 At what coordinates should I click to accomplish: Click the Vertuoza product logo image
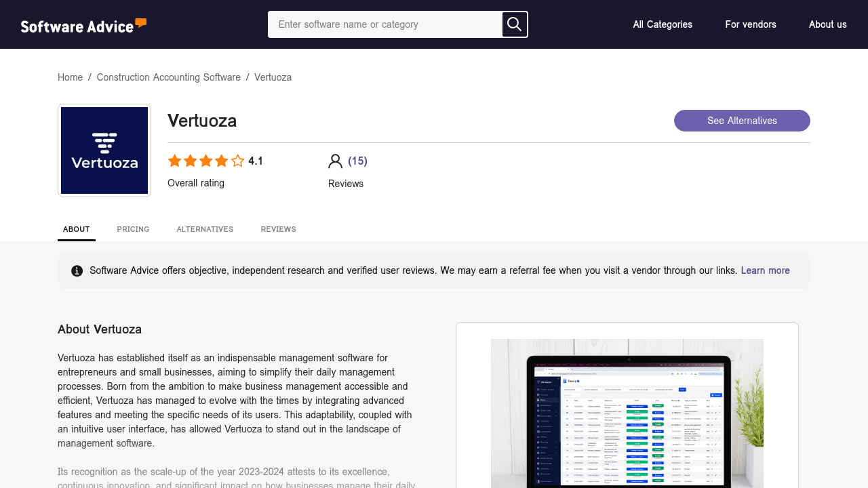[x=104, y=150]
